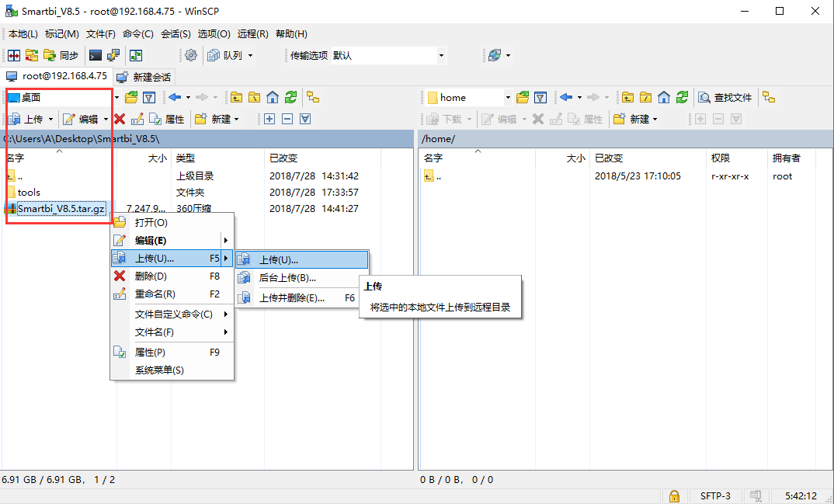
Task: Click the remote panel filter icon
Action: pos(540,97)
